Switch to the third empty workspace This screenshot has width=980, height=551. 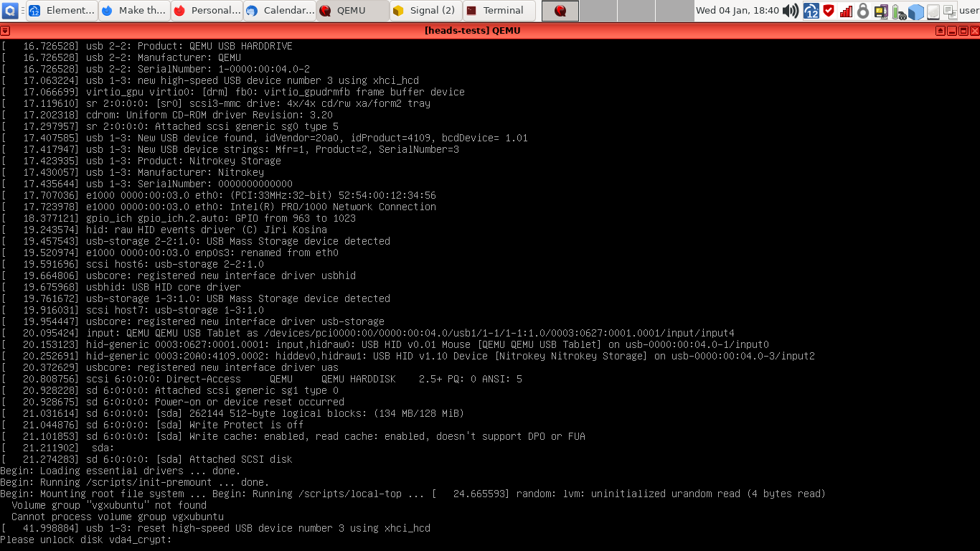coord(636,11)
